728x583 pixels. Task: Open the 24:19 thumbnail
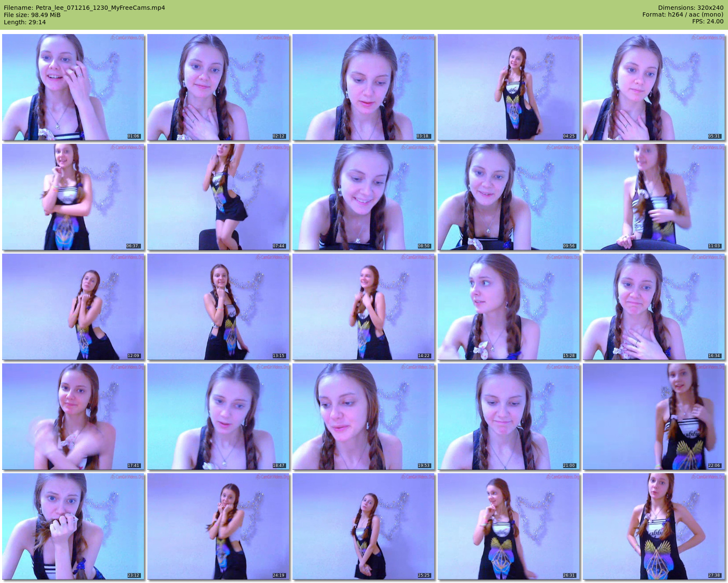(x=218, y=526)
